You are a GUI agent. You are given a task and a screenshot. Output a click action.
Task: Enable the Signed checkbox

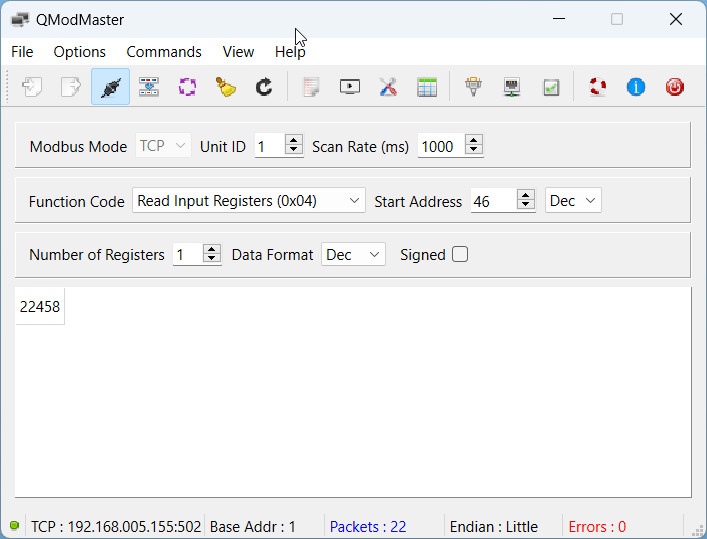460,254
